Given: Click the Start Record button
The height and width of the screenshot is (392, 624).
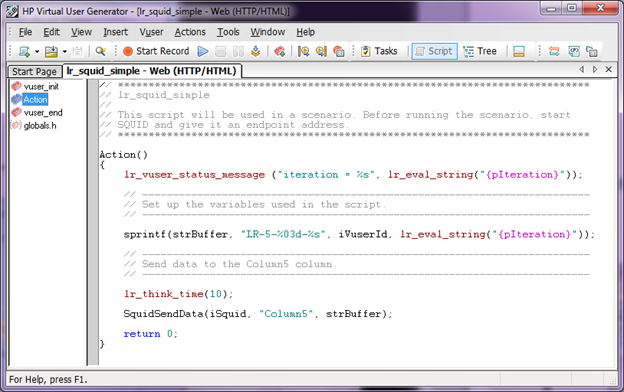Looking at the screenshot, I should pyautogui.click(x=156, y=51).
